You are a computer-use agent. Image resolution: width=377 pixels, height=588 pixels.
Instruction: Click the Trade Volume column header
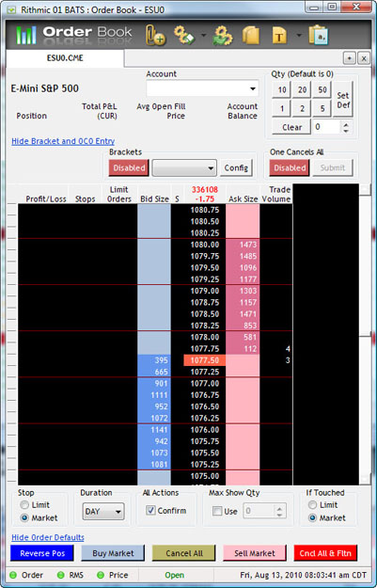click(276, 194)
